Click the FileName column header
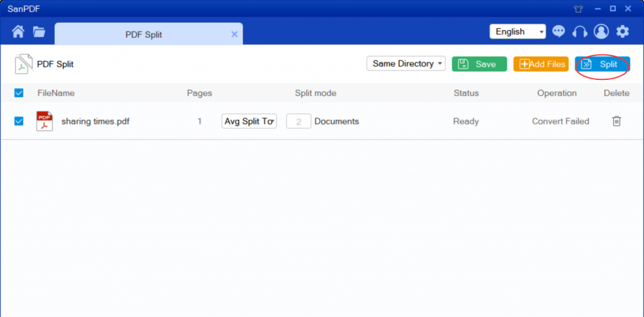Screen dimensions: 644x317 tap(56, 93)
